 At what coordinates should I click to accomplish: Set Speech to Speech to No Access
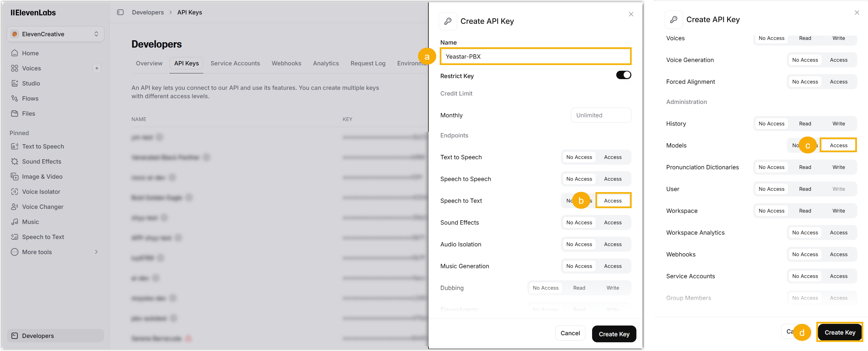pos(579,179)
